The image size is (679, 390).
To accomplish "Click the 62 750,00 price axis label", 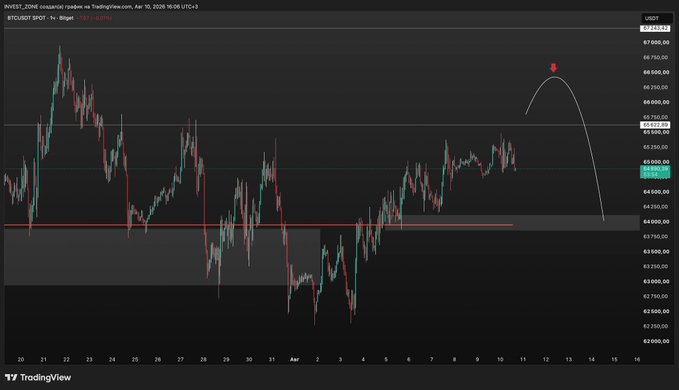I will pyautogui.click(x=656, y=297).
